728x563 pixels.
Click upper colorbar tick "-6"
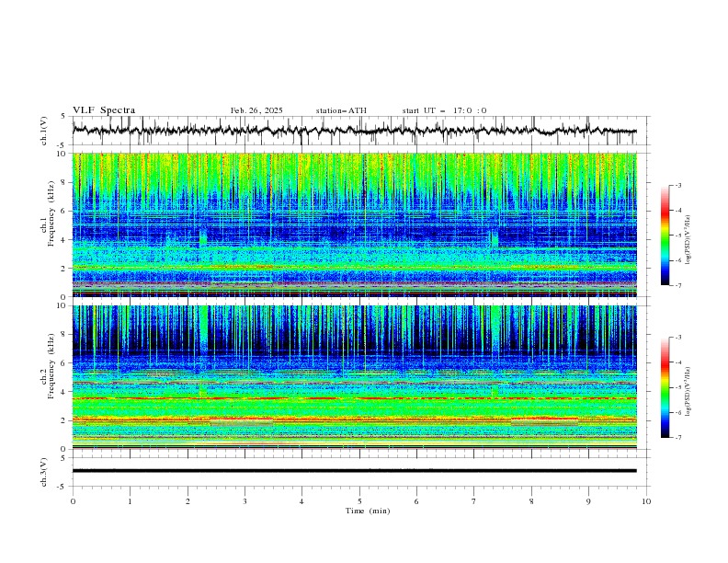pyautogui.click(x=678, y=260)
